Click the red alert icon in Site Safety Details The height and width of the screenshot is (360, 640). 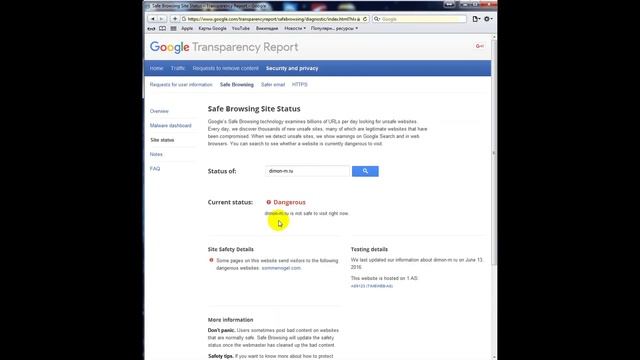(211, 260)
